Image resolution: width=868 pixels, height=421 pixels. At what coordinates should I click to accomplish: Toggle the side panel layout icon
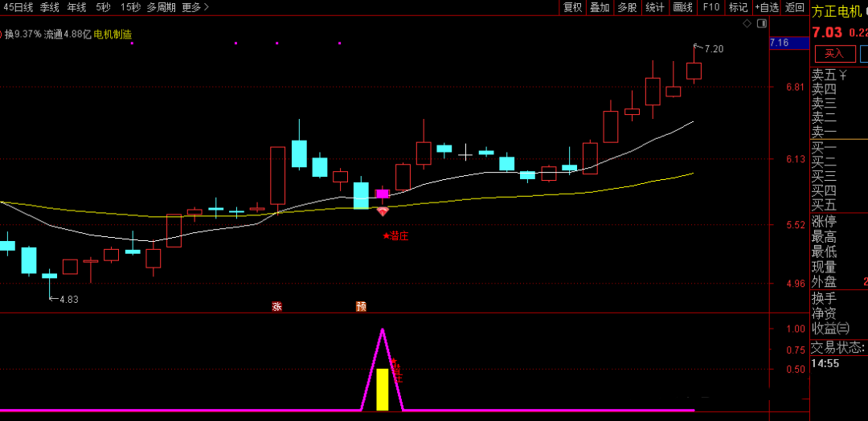tap(760, 24)
